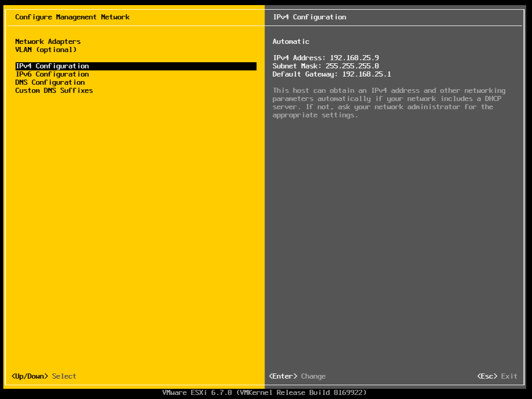Click the DHCP help description paragraph
The image size is (532, 399).
pos(389,103)
